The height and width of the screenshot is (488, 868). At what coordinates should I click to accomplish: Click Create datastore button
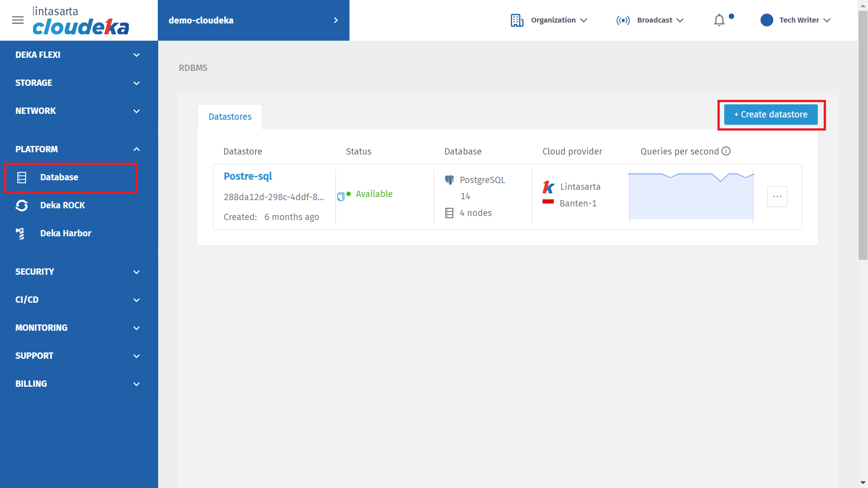click(771, 115)
